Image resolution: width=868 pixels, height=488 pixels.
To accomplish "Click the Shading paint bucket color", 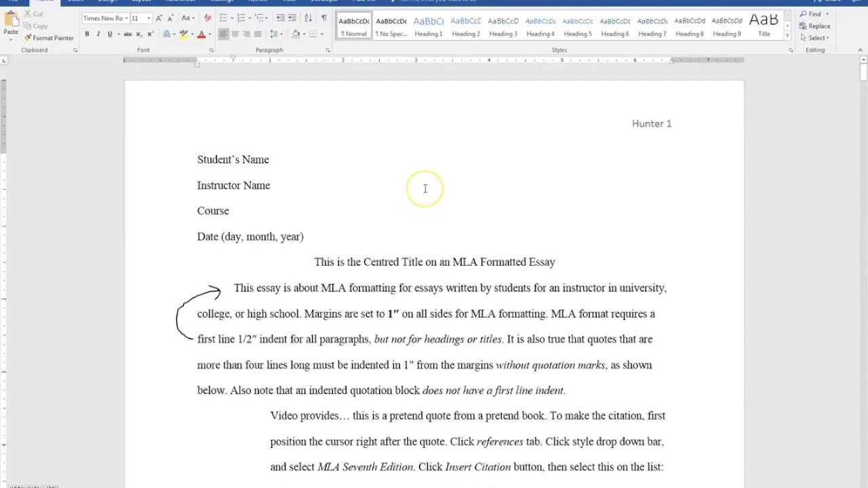I will tap(296, 34).
